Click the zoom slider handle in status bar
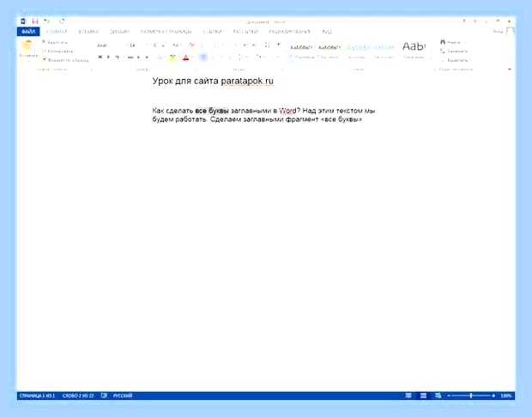This screenshot has width=532, height=417. pyautogui.click(x=471, y=396)
